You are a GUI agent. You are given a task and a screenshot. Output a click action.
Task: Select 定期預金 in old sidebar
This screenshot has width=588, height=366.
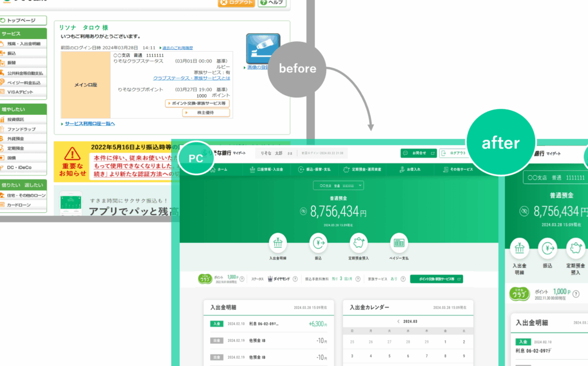[x=23, y=149]
